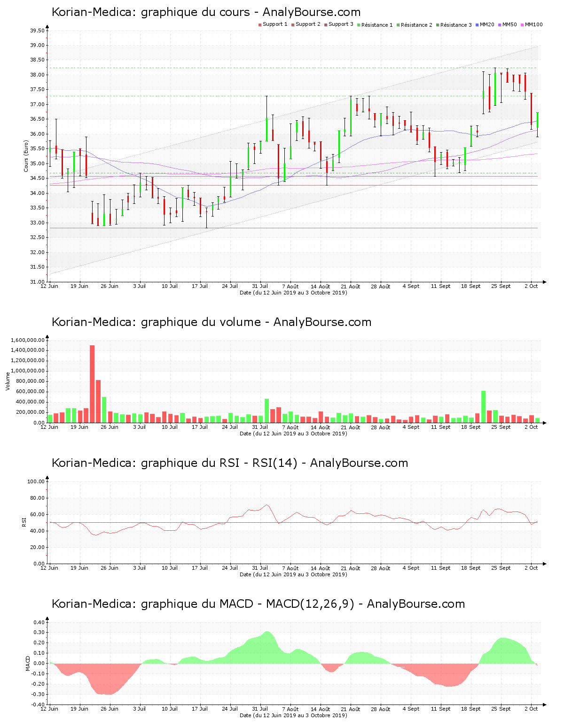
Task: Click the 'graphique du volume' chart title
Action: coord(211,322)
